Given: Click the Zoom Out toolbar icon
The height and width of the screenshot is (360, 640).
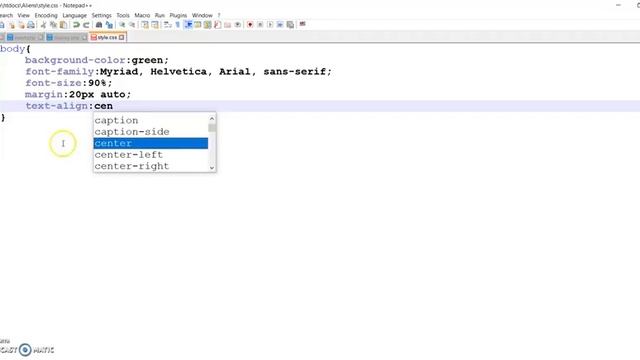Looking at the screenshot, I should 132,25.
